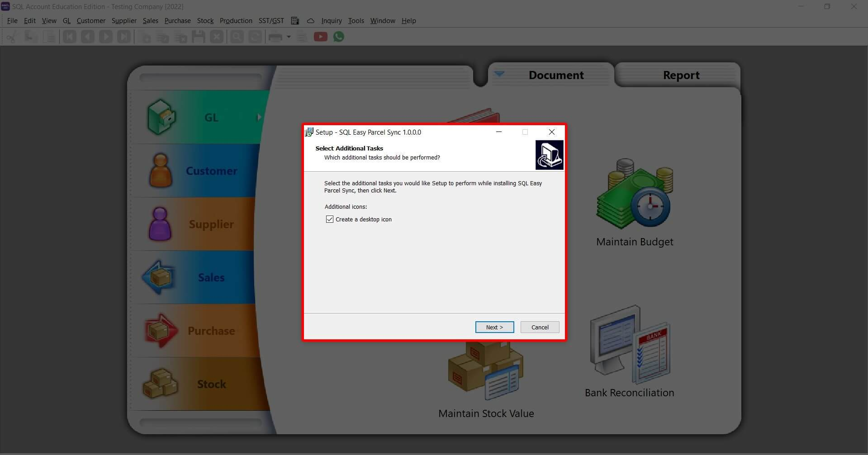Open the Sales menu in menu bar
This screenshot has width=868, height=455.
click(x=151, y=21)
